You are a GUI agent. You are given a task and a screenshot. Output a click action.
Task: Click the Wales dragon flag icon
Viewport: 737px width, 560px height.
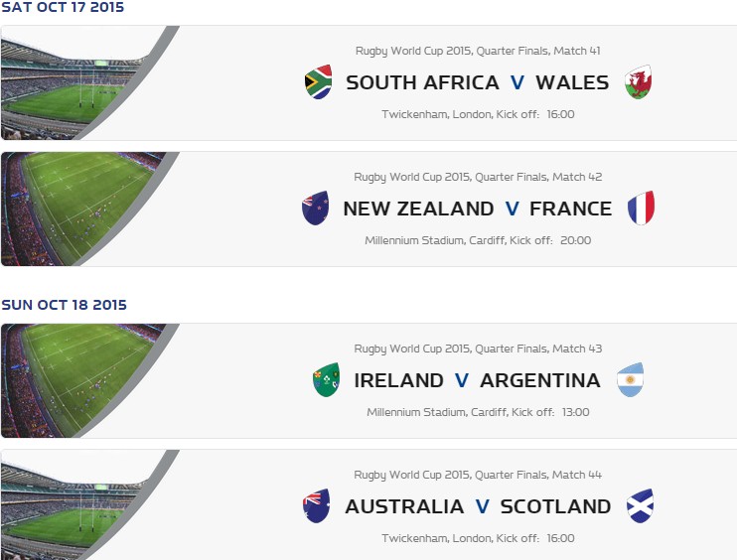click(638, 82)
